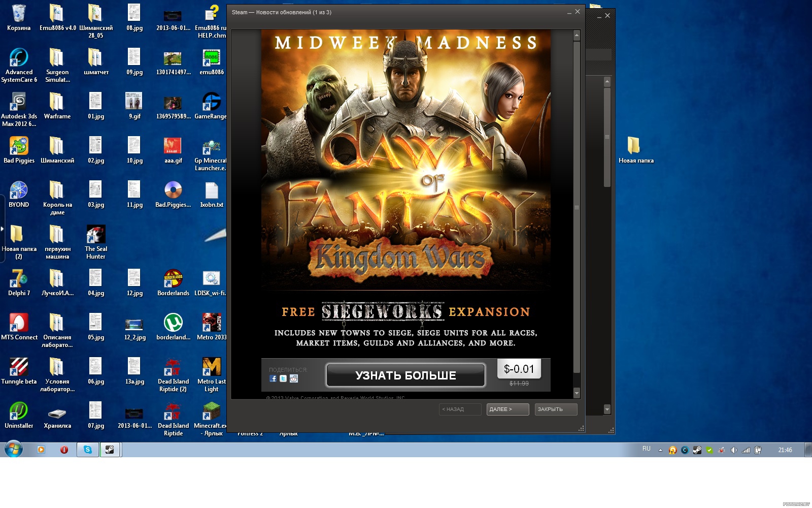Open Gp Minecraft Launcher shortcut
This screenshot has width=812, height=508.
coord(211,154)
